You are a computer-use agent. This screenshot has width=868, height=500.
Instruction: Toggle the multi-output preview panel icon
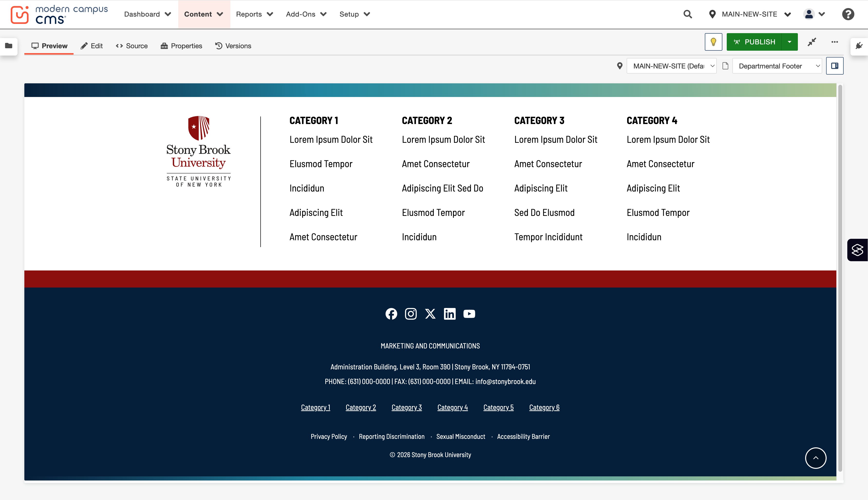(x=835, y=66)
